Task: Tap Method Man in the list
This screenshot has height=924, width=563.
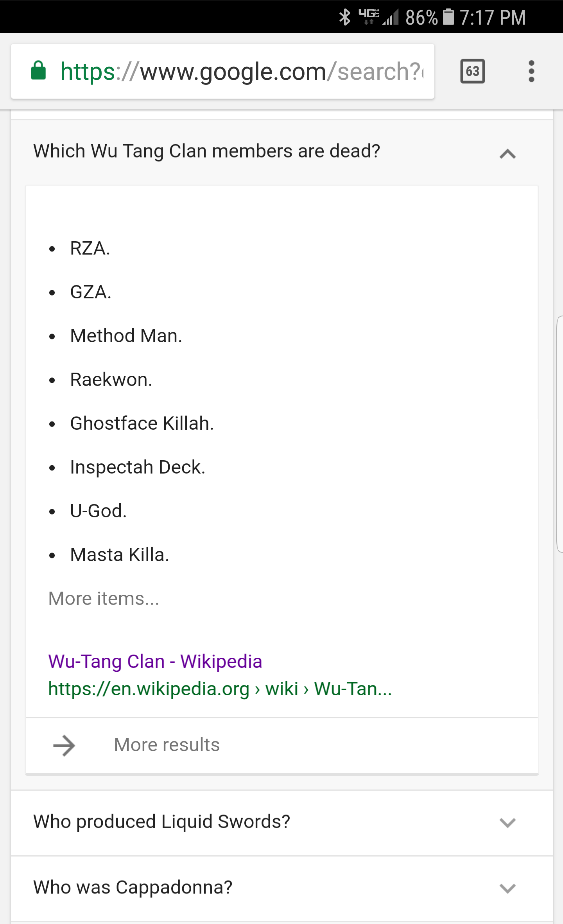Action: (126, 336)
